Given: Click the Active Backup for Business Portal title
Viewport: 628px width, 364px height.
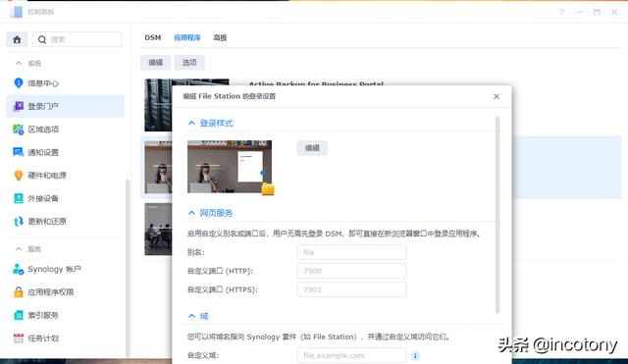Looking at the screenshot, I should 316,83.
